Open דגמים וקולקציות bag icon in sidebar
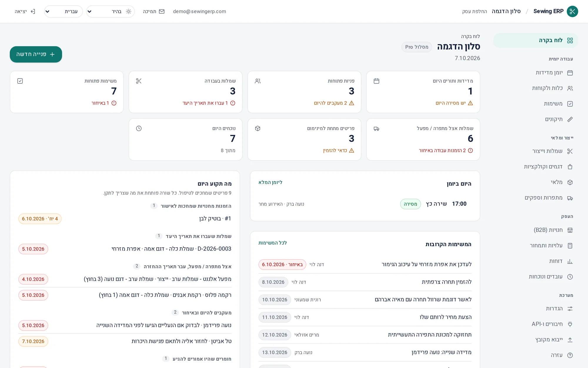Image resolution: width=588 pixels, height=368 pixels. pos(570,167)
